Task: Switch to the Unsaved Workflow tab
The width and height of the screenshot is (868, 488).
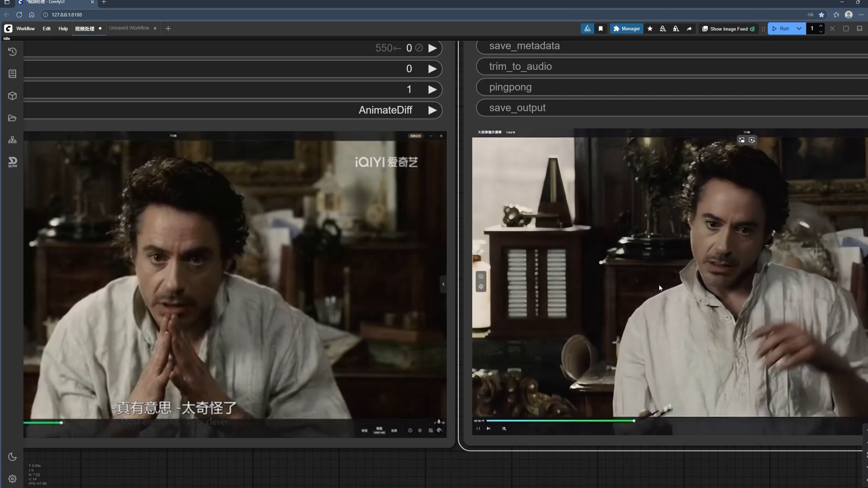Action: tap(129, 28)
